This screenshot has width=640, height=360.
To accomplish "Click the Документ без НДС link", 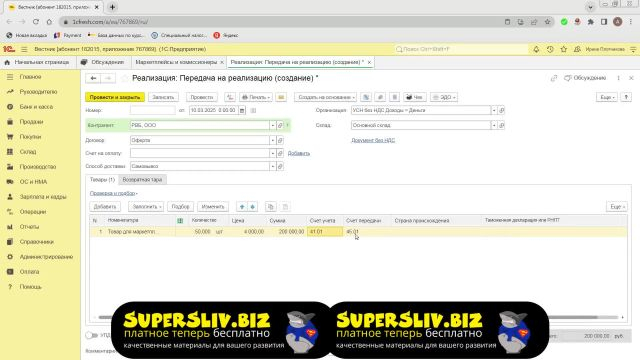I will (373, 140).
